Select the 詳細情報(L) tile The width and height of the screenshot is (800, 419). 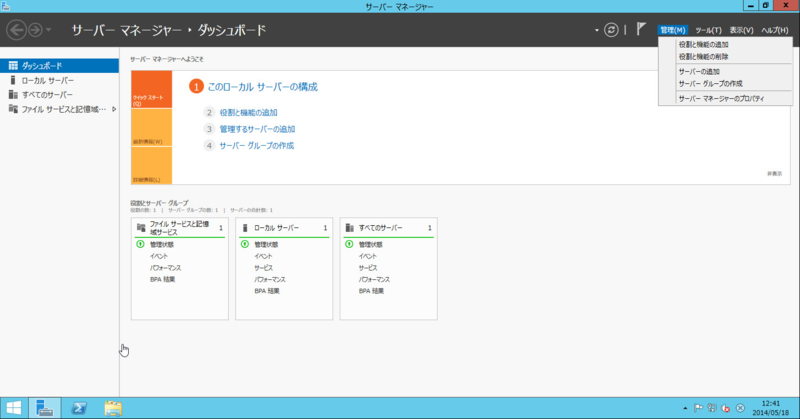tap(152, 165)
